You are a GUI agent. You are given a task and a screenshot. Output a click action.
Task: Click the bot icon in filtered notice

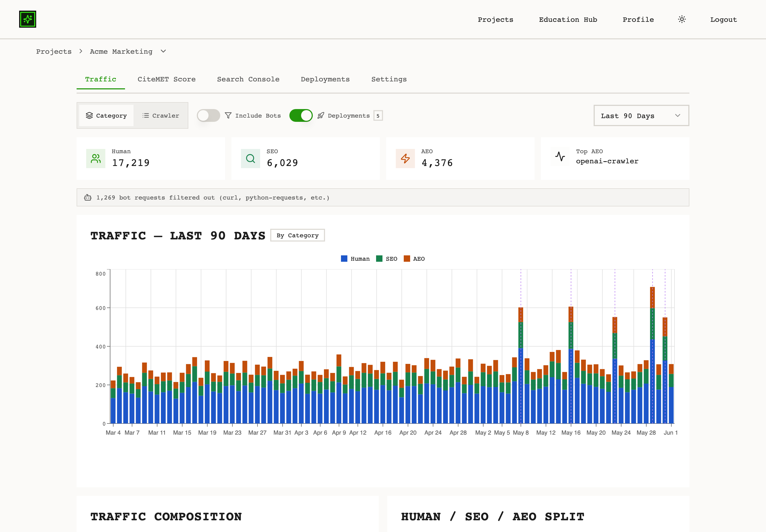88,197
